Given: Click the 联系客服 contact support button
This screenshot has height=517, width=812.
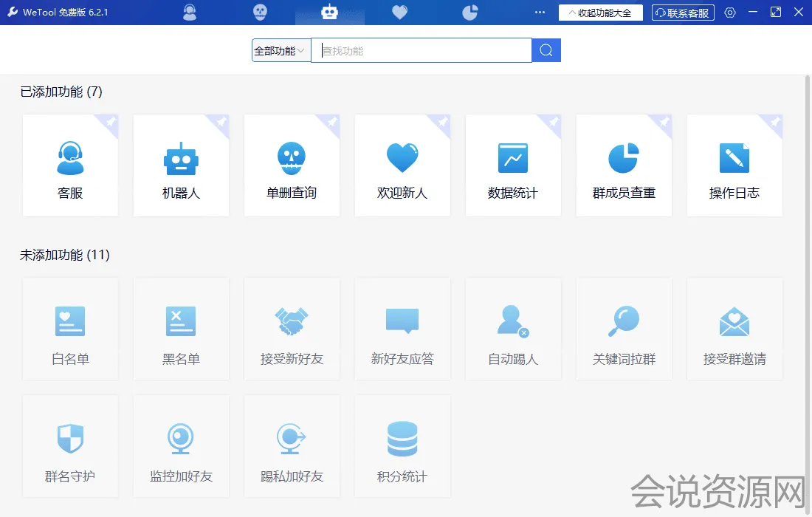Looking at the screenshot, I should pos(683,13).
